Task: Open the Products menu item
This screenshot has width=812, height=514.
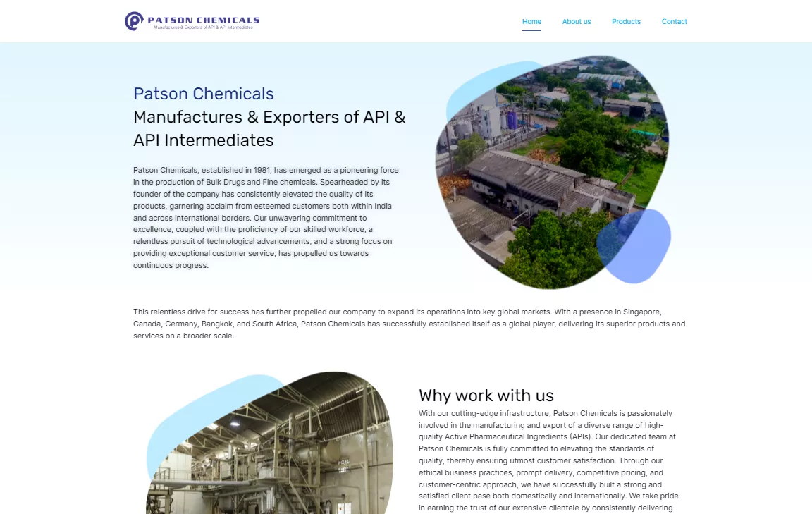Action: 626,22
